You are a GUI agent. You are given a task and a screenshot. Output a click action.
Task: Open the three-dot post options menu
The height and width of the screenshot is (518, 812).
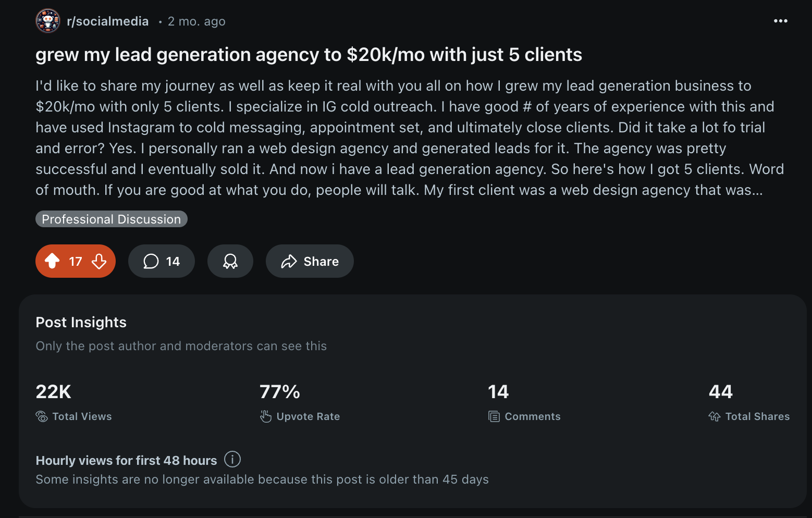pos(780,21)
